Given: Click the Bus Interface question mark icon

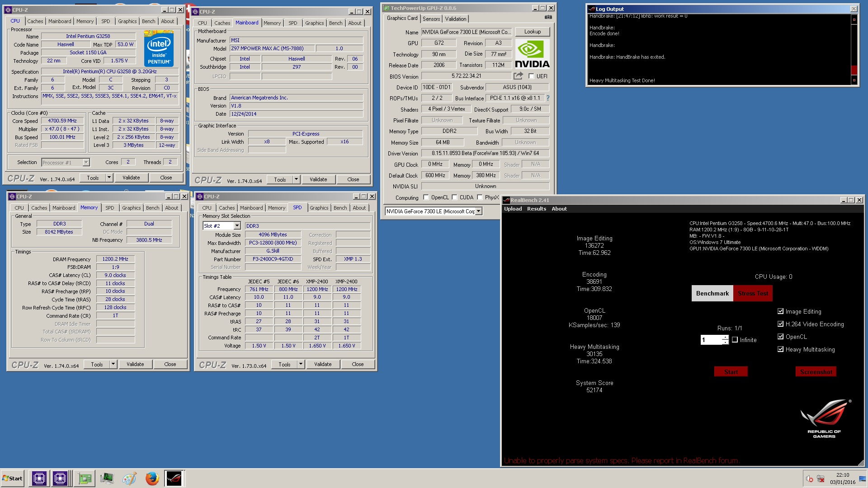Looking at the screenshot, I should [547, 98].
